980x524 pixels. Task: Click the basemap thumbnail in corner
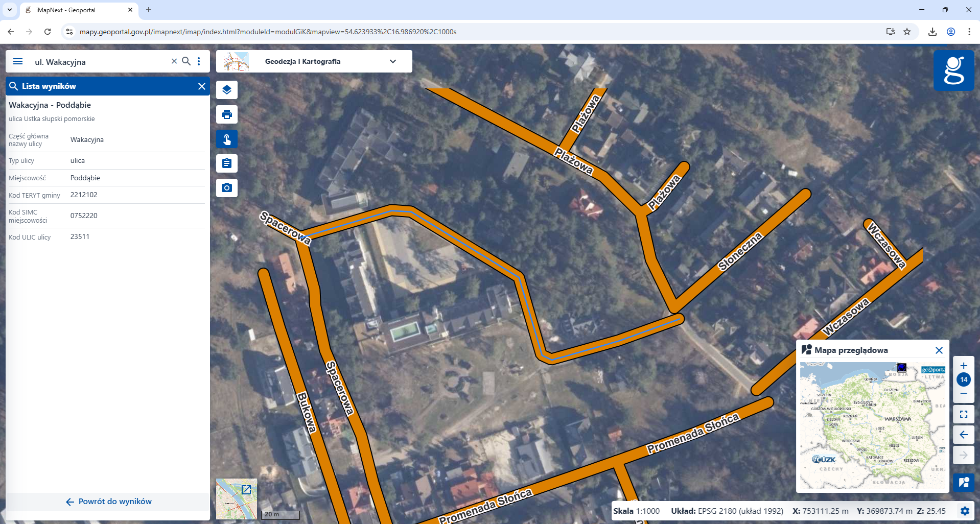point(236,499)
